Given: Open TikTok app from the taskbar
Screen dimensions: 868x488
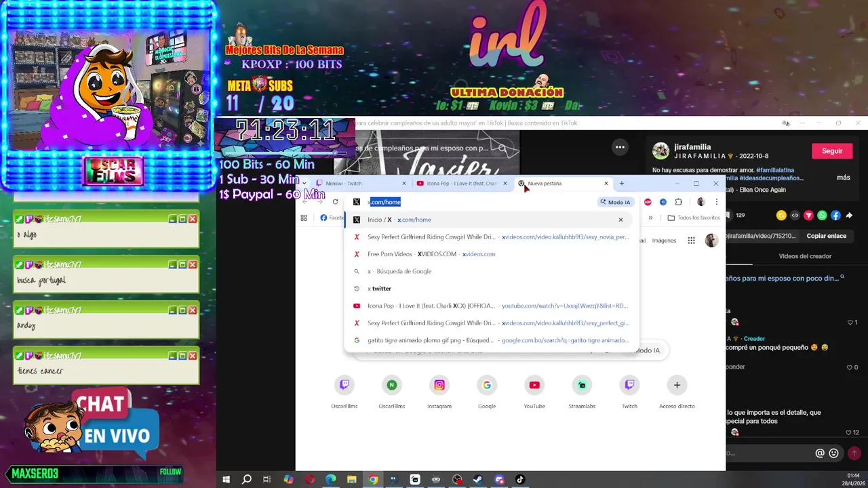Looking at the screenshot, I should [x=520, y=479].
